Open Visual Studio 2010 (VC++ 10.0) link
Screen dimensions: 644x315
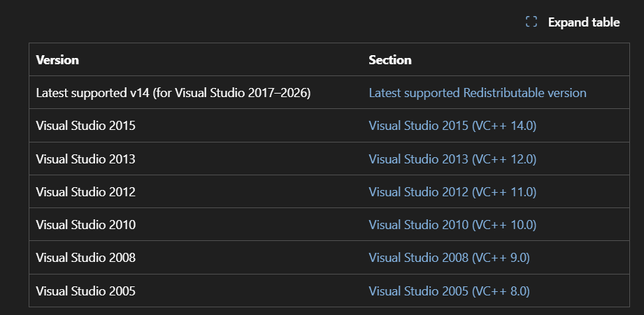click(x=452, y=225)
